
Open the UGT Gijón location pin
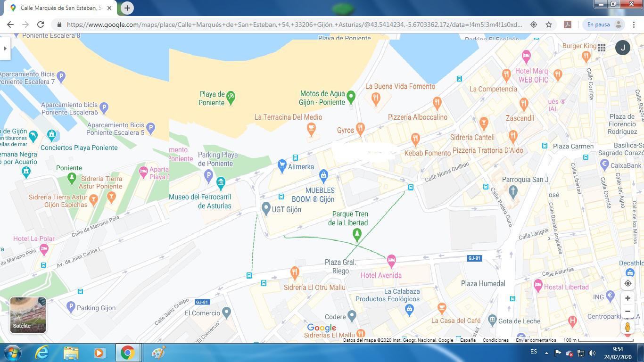265,207
